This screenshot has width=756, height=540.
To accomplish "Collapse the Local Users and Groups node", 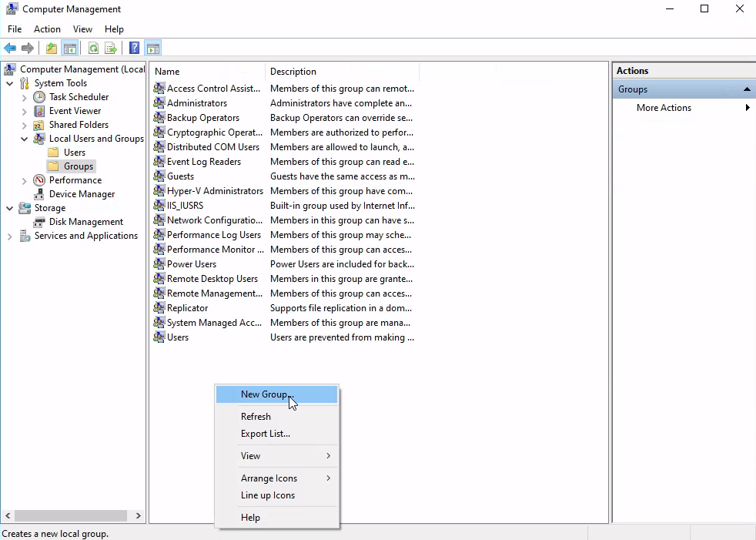I will click(x=25, y=139).
